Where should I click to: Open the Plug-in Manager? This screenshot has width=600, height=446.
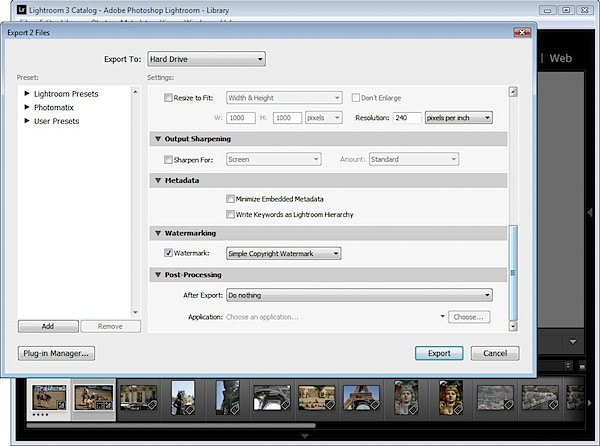(56, 353)
